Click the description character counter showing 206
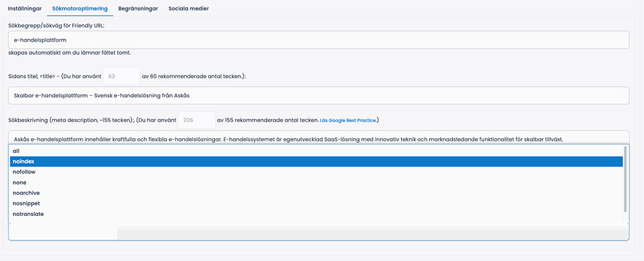Image resolution: width=644 pixels, height=261 pixels. (x=196, y=120)
